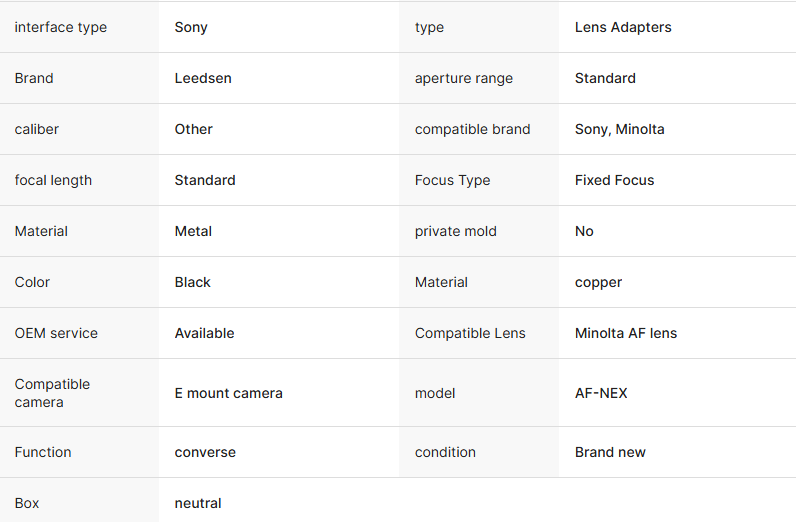Click the "Black" color value

click(x=192, y=282)
